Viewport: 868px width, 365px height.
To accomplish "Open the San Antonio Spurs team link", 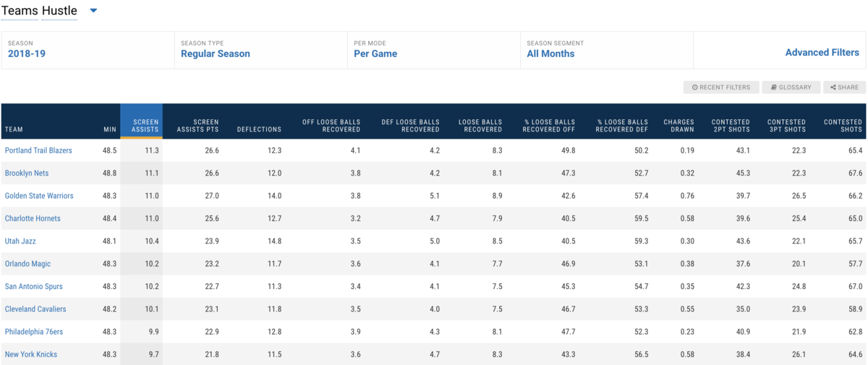I will click(x=34, y=286).
